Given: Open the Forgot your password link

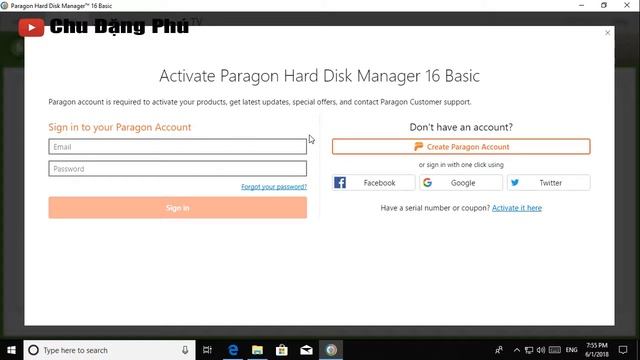Looking at the screenshot, I should pos(274,187).
